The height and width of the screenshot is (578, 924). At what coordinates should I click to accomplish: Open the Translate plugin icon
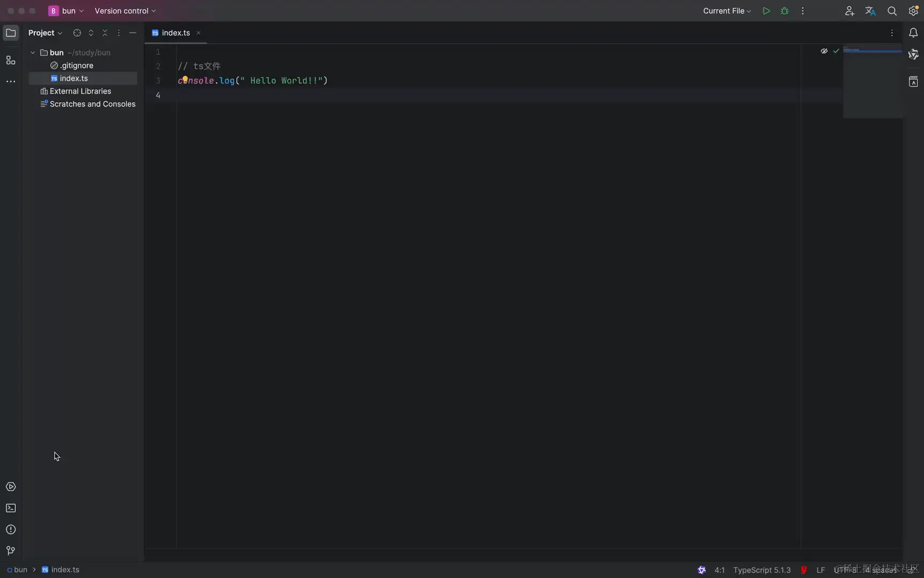(871, 11)
